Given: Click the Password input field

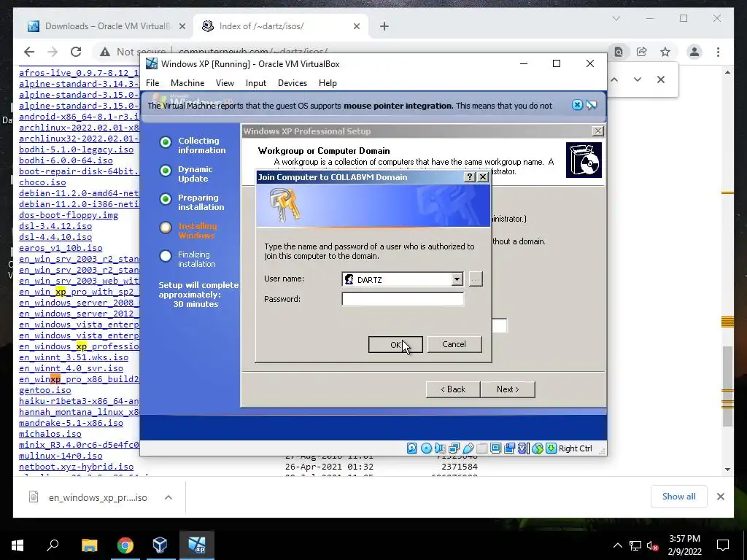Looking at the screenshot, I should [403, 299].
